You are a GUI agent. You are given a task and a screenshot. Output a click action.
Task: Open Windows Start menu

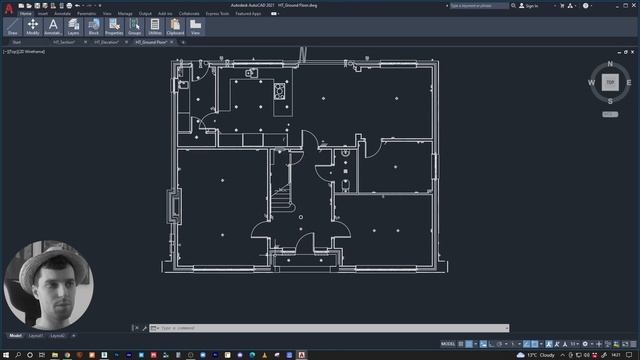click(6, 355)
